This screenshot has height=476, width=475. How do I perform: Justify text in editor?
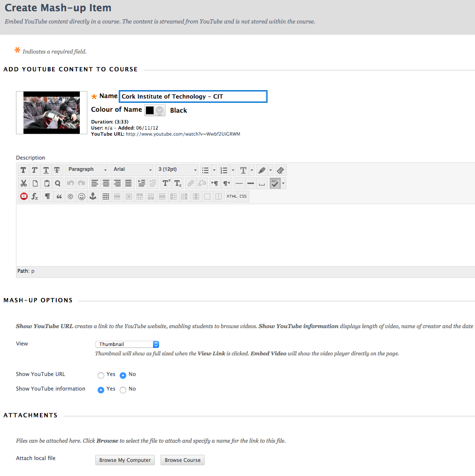coord(129,184)
